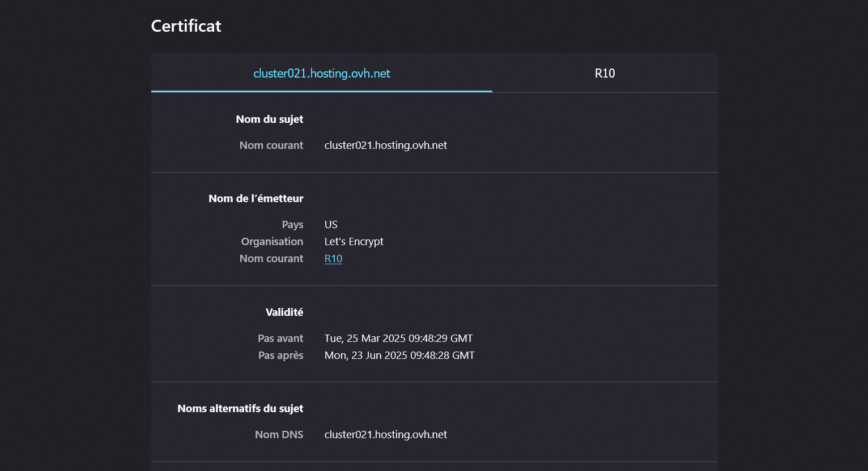Switch to the cluster021.hosting.ovh.net certificate tab
This screenshot has height=471, width=868.
[321, 74]
